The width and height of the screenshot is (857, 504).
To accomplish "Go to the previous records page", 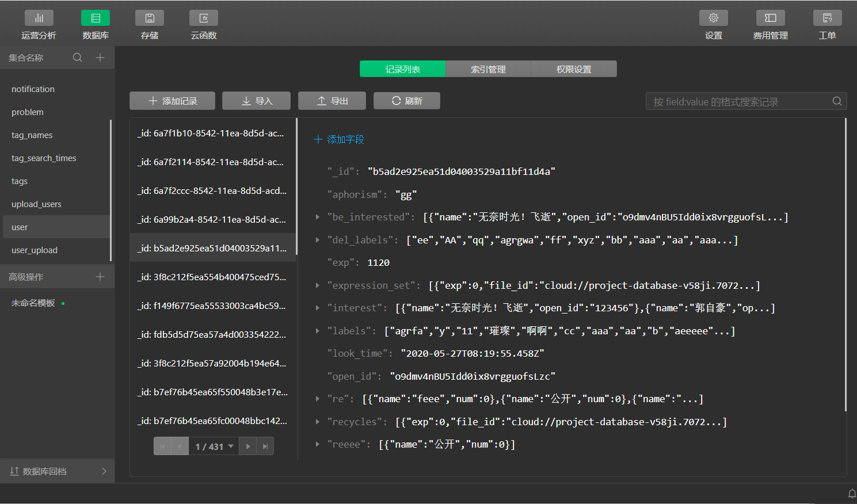I will click(180, 446).
